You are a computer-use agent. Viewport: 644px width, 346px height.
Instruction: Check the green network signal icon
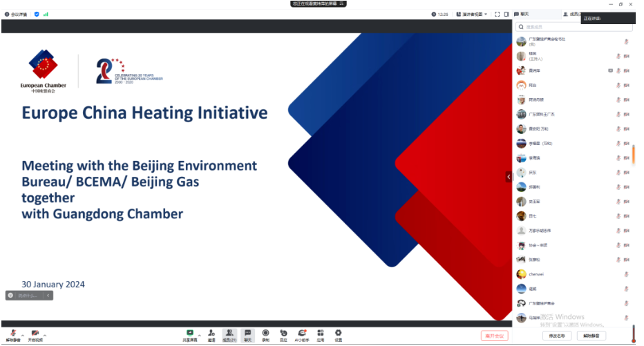pyautogui.click(x=46, y=15)
